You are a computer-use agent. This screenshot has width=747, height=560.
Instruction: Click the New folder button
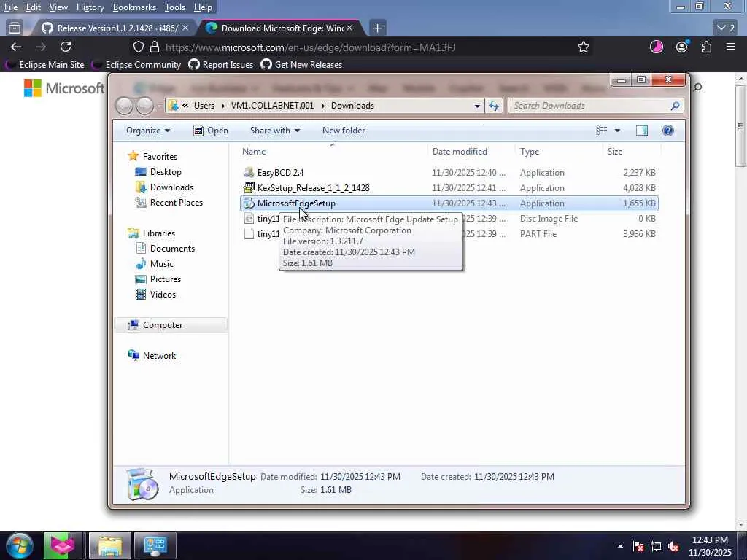click(x=344, y=131)
